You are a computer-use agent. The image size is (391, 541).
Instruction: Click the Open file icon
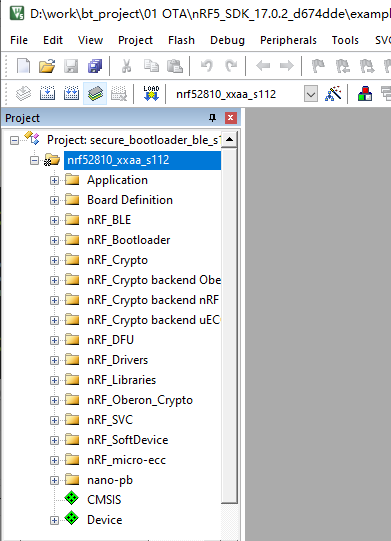[x=47, y=66]
